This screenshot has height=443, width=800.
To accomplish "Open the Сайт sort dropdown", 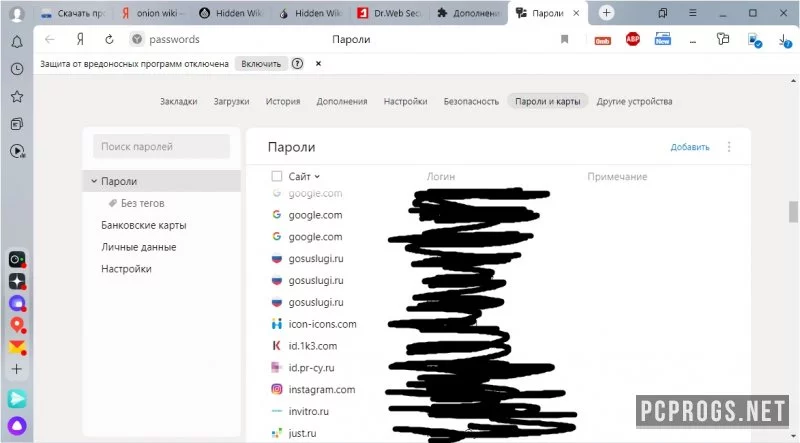I will [304, 177].
